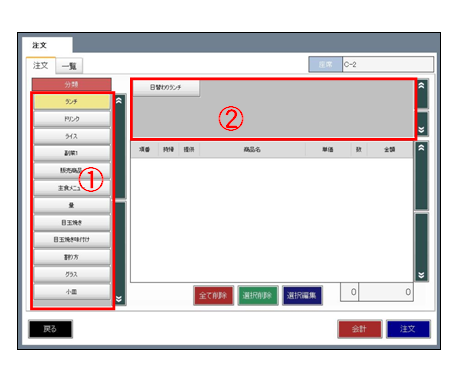Click the black 戻る back button
457x367 pixels.
(x=50, y=329)
